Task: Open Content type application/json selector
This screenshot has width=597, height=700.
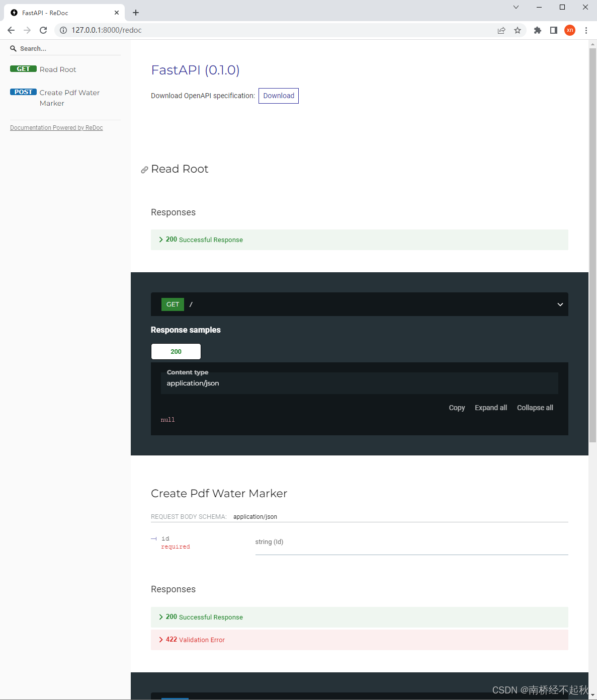Action: point(360,383)
